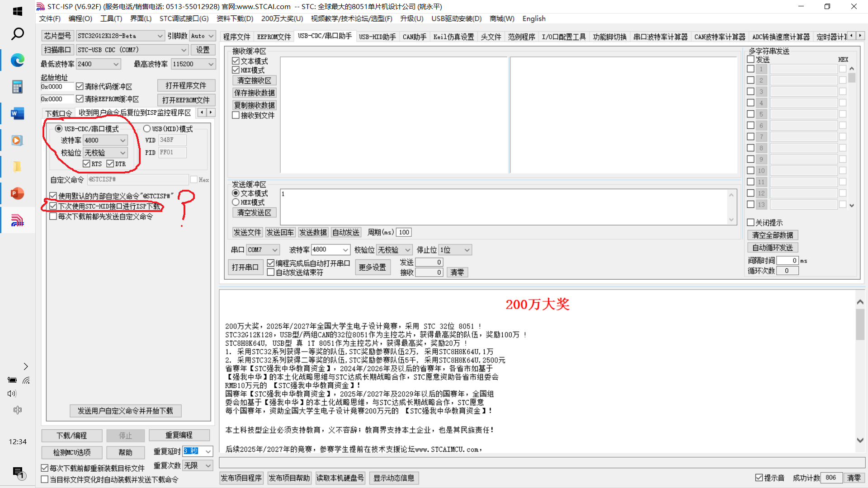868x488 pixels.
Task: Switch to CAN助手 tab
Action: 414,37
